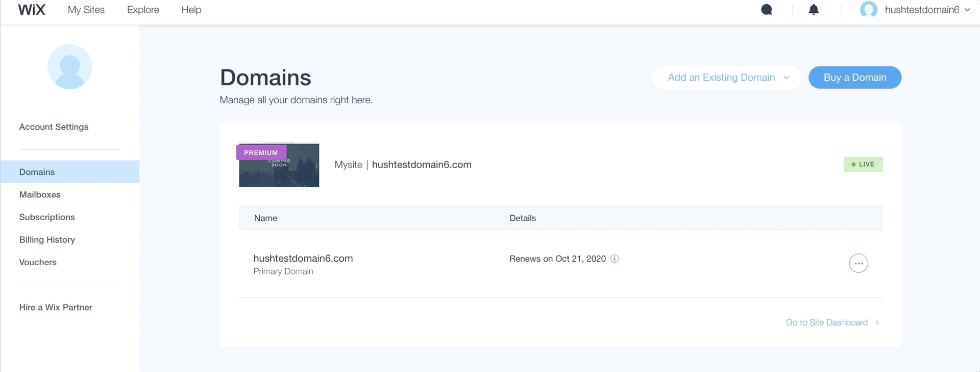
Task: Open the My Sites menu
Action: coord(86,10)
